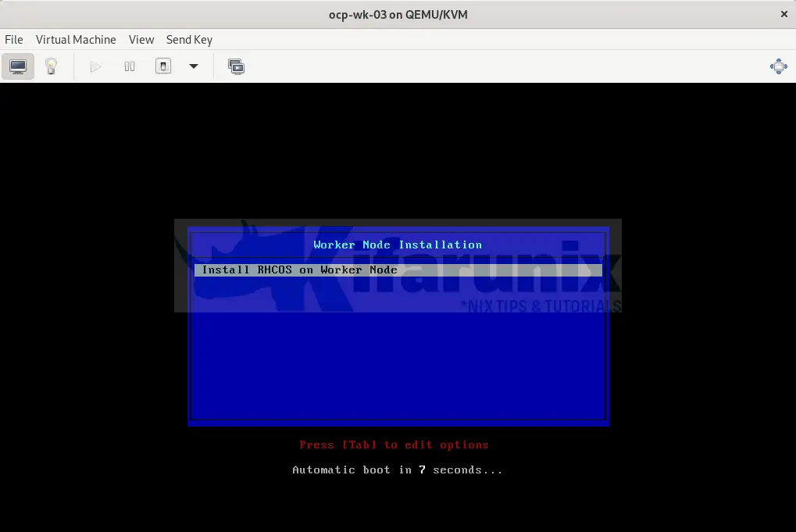Expand the Send Key menu
Image resolution: width=796 pixels, height=532 pixels.
coord(189,39)
